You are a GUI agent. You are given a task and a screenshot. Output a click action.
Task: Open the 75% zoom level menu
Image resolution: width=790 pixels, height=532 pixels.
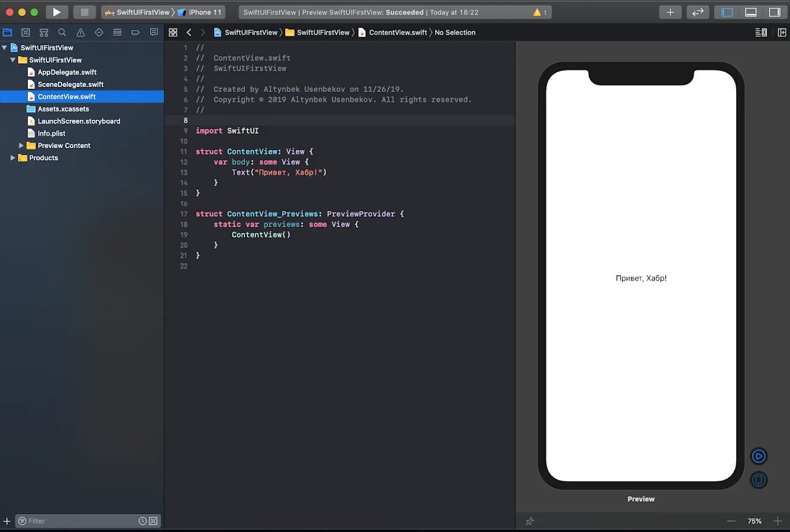coord(754,522)
